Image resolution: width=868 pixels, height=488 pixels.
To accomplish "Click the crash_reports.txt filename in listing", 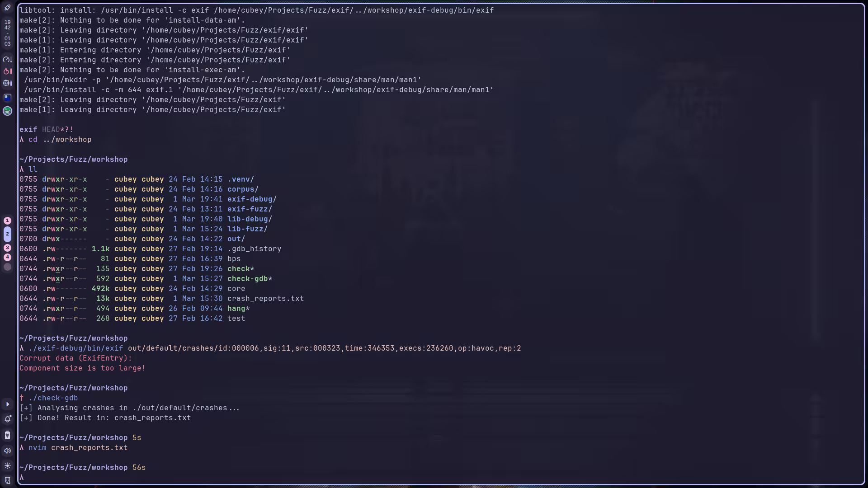I will point(265,299).
